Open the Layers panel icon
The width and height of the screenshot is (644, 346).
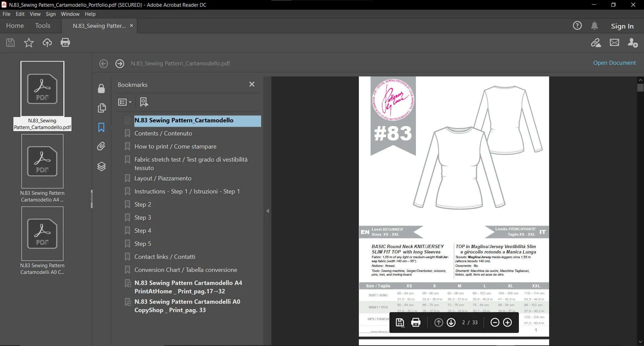tap(101, 166)
